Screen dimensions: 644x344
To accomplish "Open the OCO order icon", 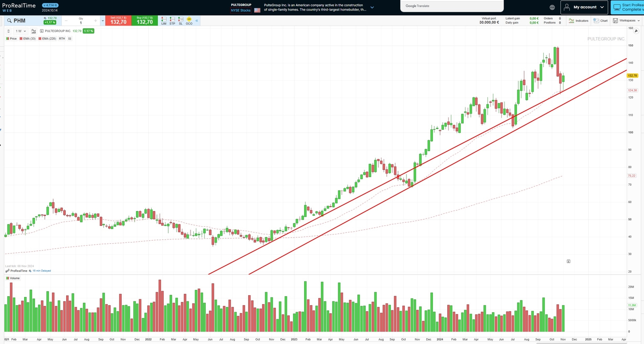I will [x=189, y=21].
